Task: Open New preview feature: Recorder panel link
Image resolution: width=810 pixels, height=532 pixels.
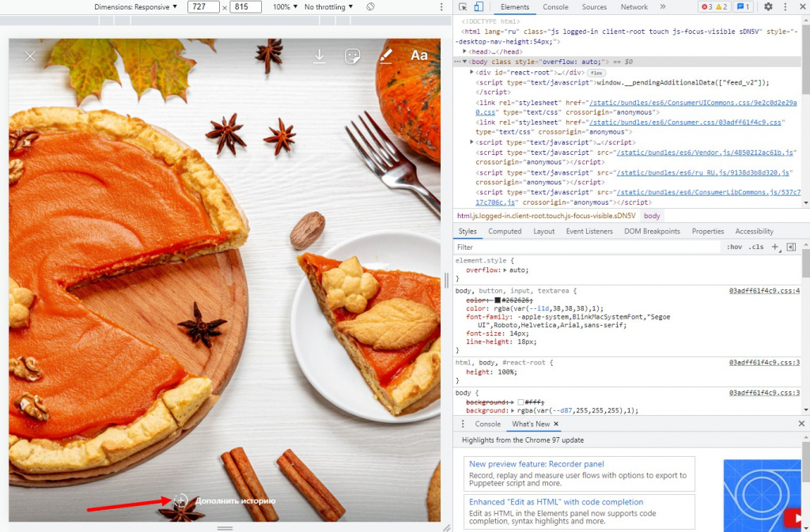Action: (x=536, y=464)
